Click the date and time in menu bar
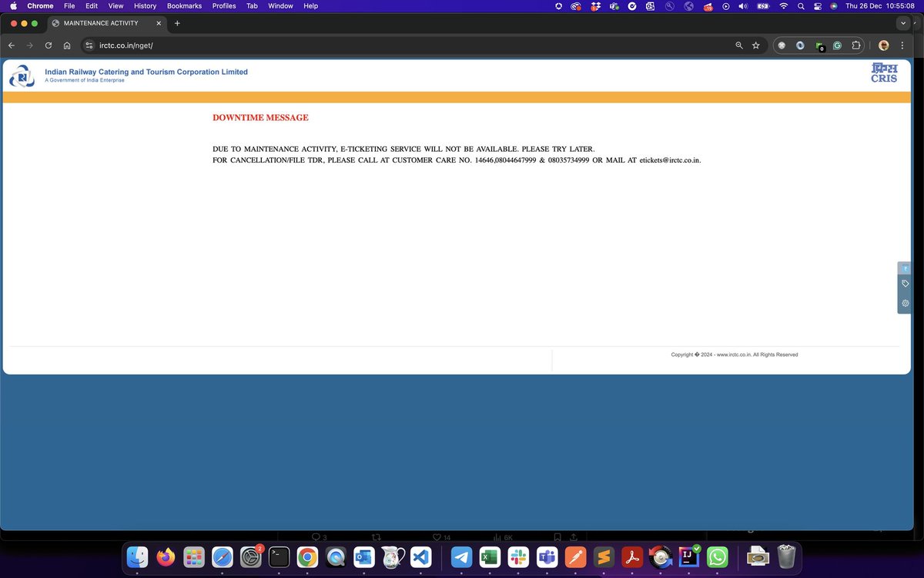924x578 pixels. (x=881, y=5)
